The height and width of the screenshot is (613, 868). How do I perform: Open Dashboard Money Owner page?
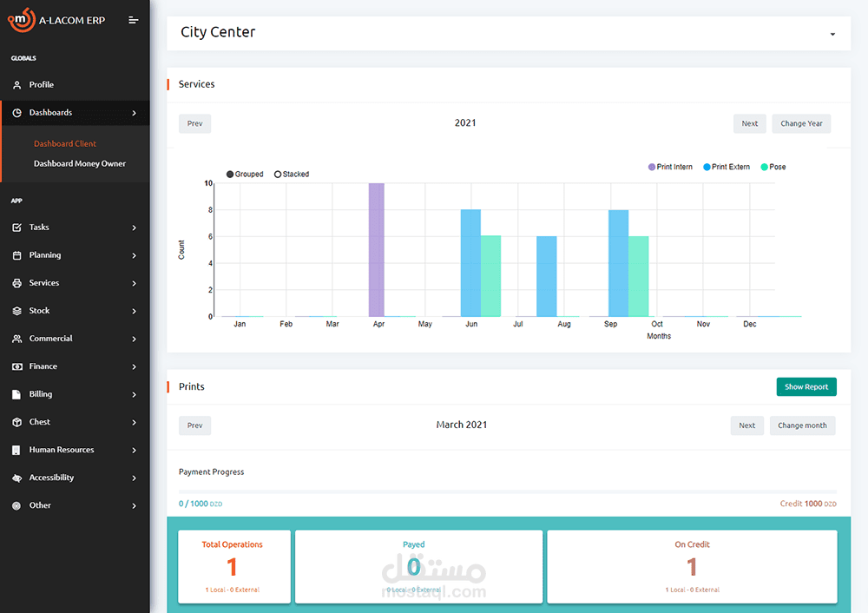coord(80,163)
